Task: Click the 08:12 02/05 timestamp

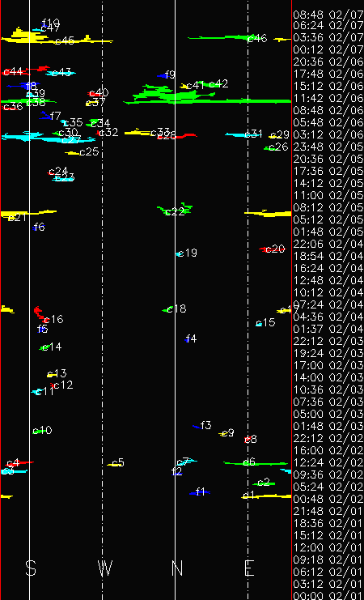Action: click(328, 208)
